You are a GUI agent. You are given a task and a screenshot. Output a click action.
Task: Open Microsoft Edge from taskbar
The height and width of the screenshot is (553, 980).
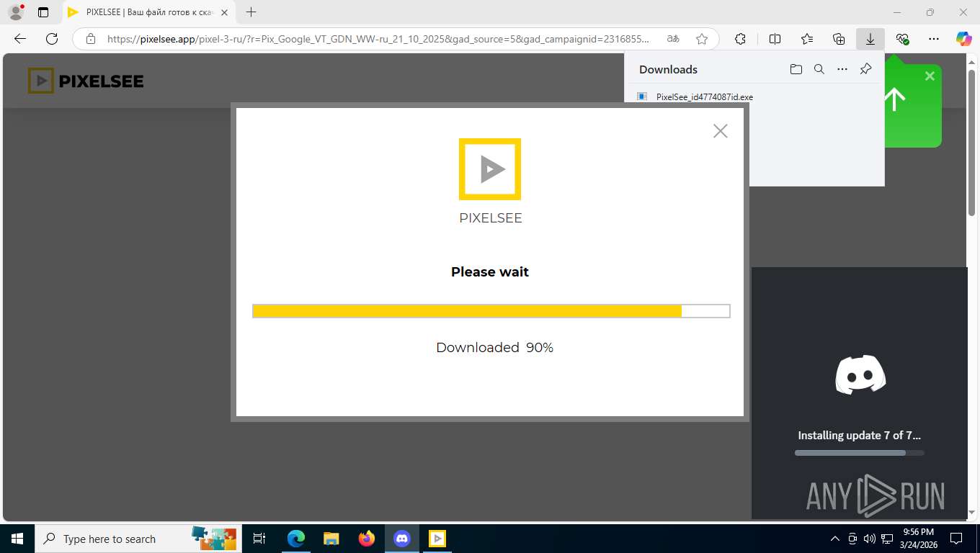295,539
